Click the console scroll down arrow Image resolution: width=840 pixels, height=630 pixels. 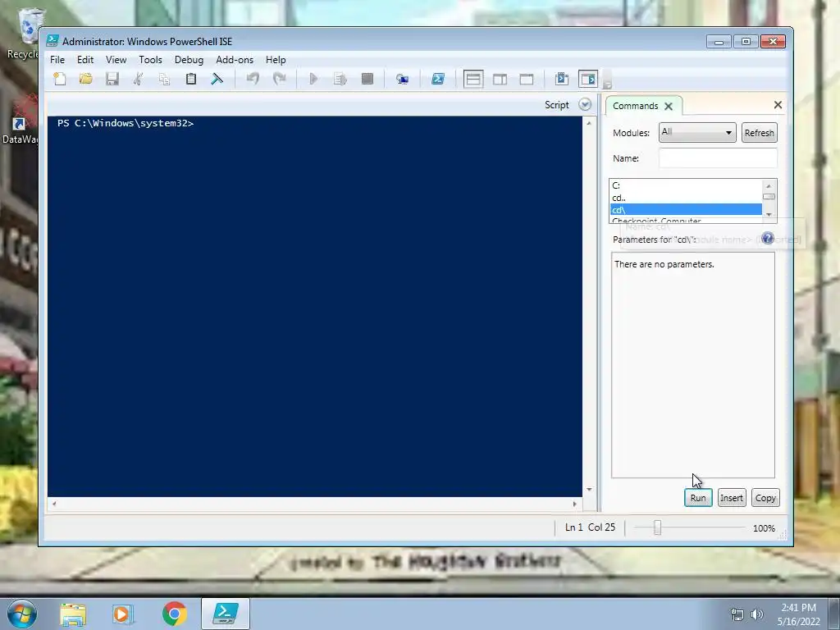[589, 489]
